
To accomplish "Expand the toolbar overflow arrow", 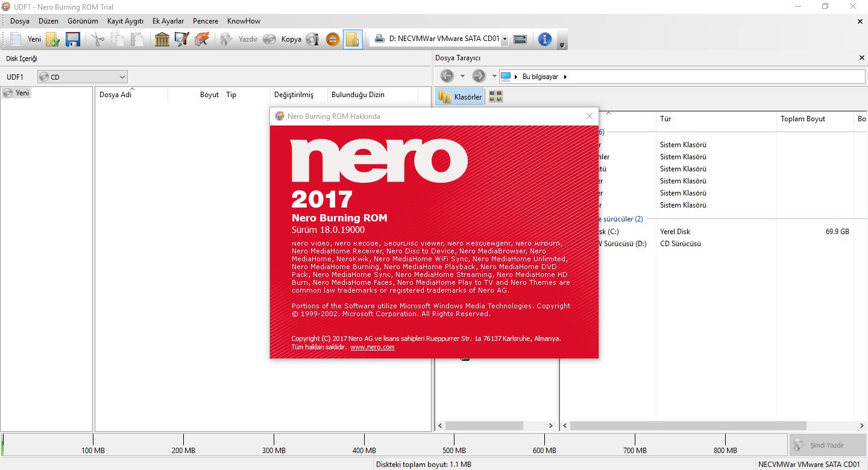I will coord(562,45).
